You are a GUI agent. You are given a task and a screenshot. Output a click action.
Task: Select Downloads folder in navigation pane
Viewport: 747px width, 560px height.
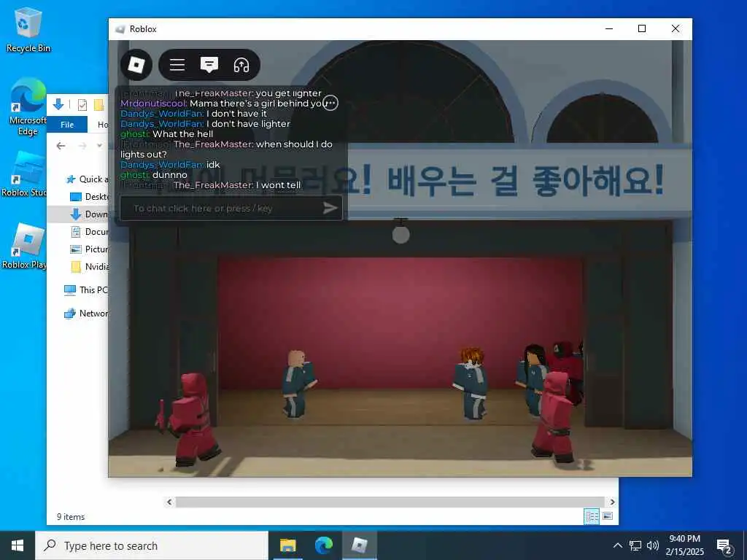pyautogui.click(x=89, y=214)
